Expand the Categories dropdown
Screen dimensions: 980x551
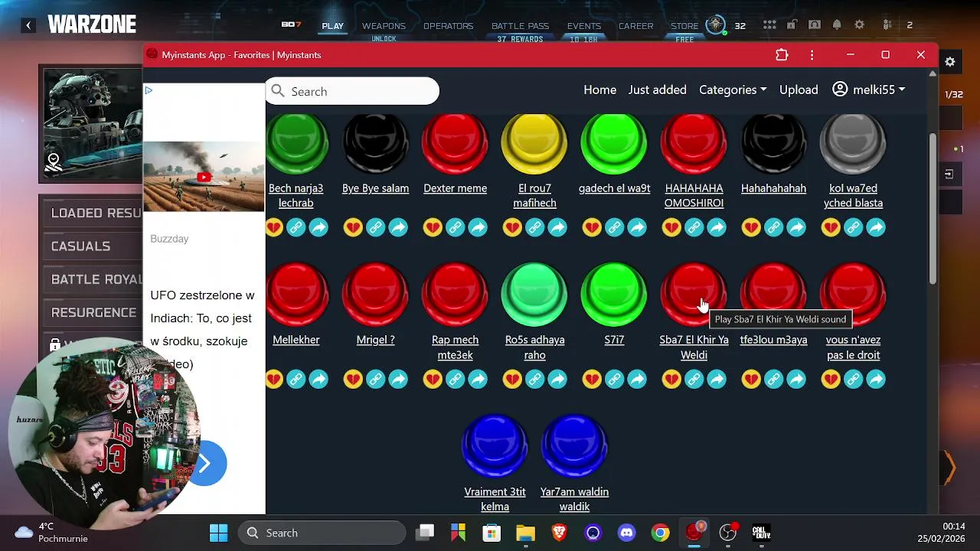pos(733,90)
